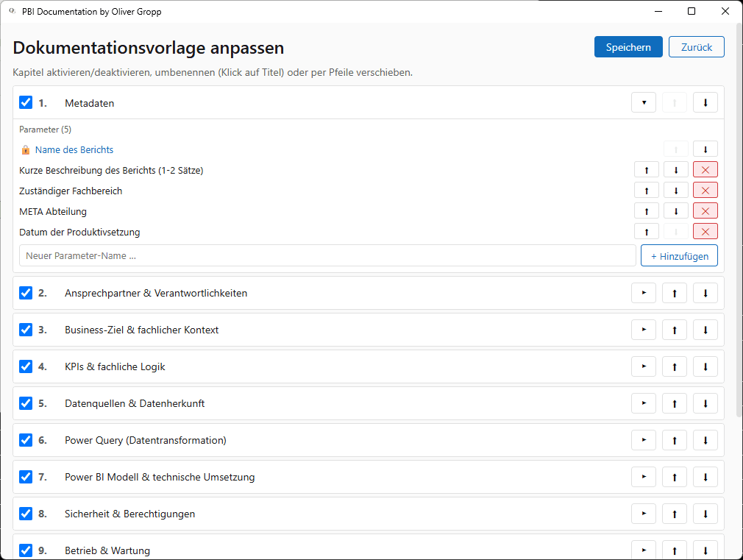The image size is (743, 560).
Task: Move Power BI Modell chapter up
Action: pos(675,477)
